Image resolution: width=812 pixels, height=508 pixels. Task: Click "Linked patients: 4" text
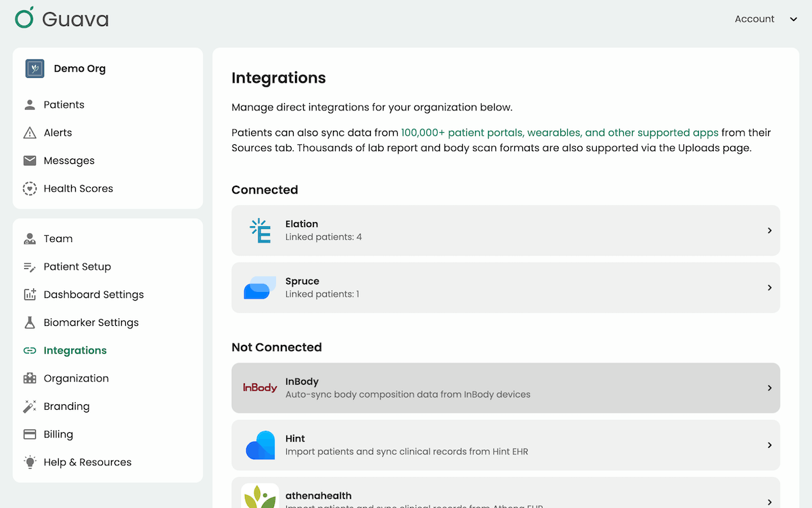coord(323,237)
